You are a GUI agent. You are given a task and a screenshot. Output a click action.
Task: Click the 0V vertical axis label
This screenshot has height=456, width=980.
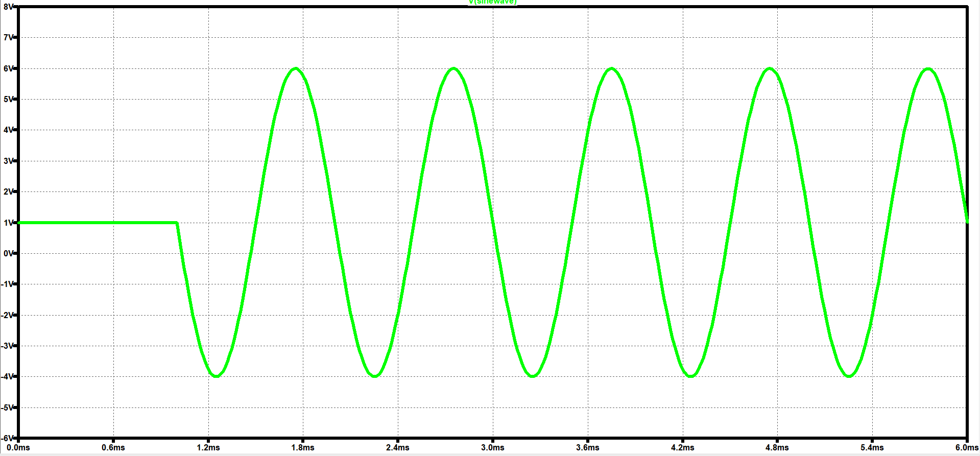click(x=8, y=253)
